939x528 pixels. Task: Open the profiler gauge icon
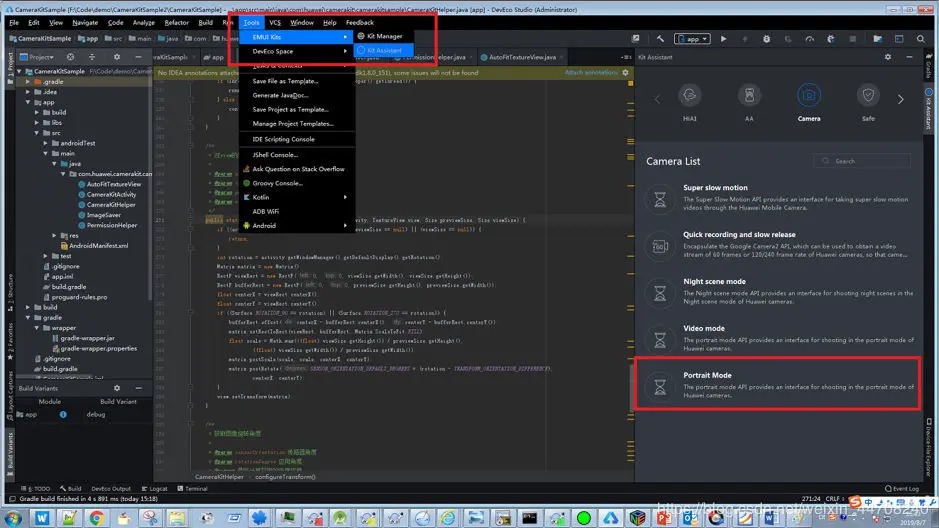tap(809, 39)
